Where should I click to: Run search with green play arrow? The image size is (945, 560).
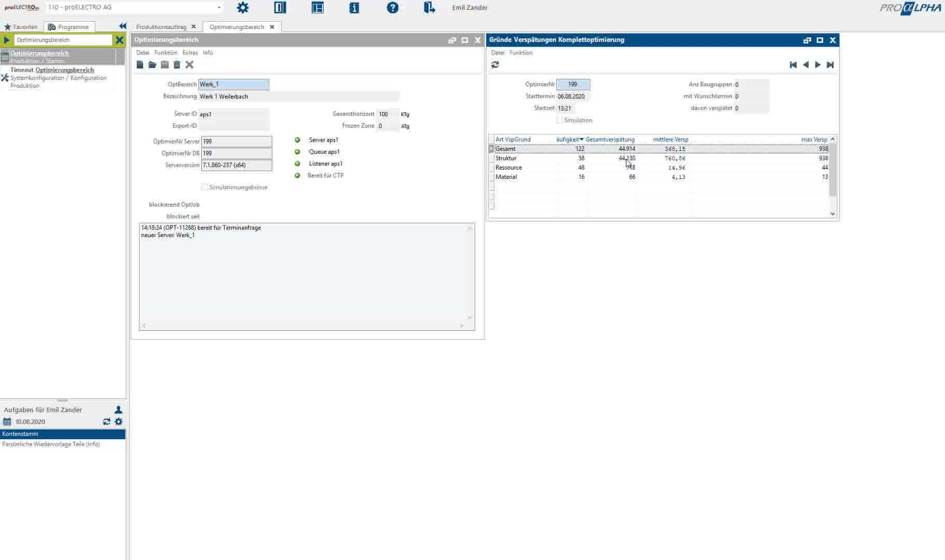7,40
